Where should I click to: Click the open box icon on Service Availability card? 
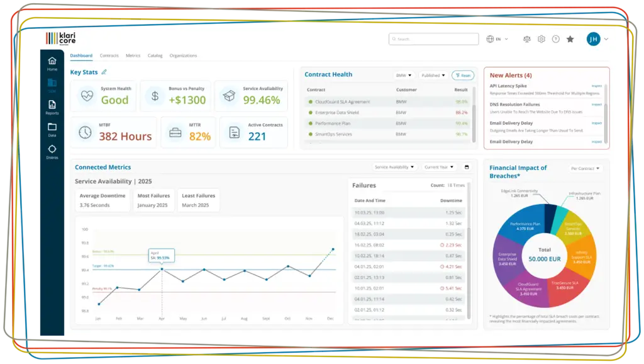pos(229,96)
